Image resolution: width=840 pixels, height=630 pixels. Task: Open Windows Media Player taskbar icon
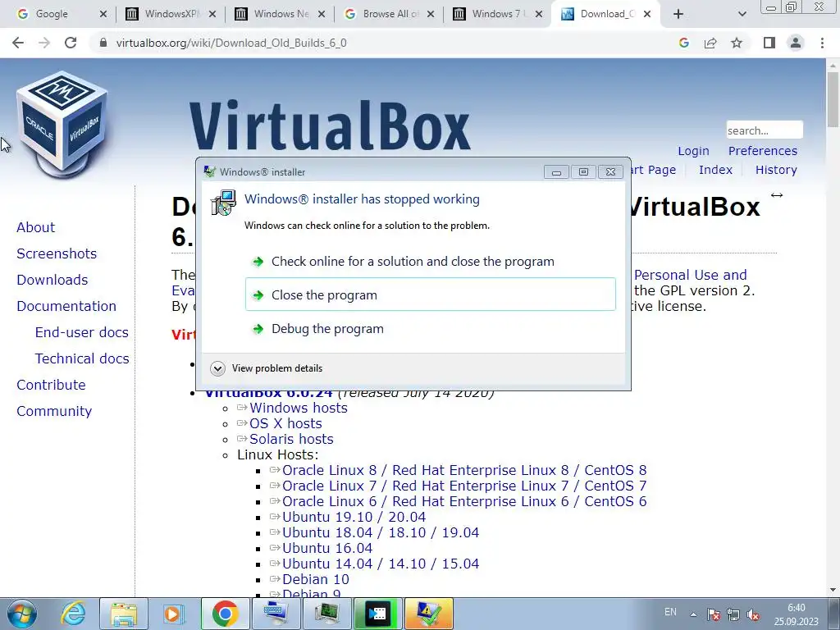[174, 614]
